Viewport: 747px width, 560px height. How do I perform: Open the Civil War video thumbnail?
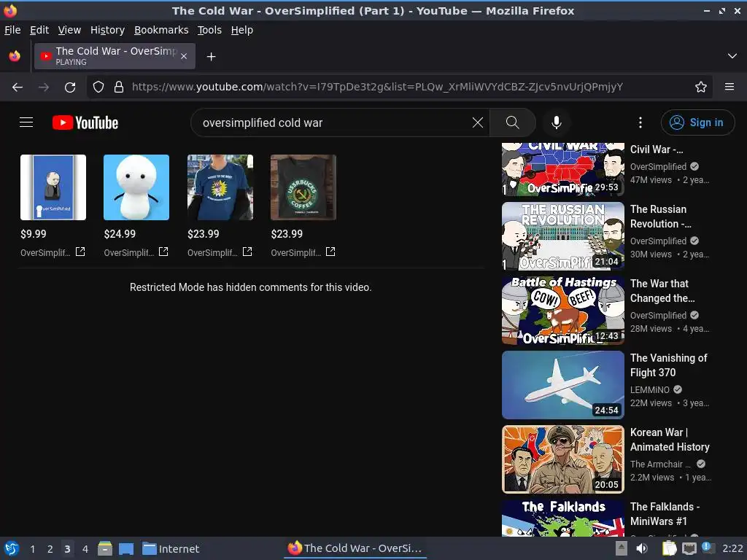[x=563, y=169]
